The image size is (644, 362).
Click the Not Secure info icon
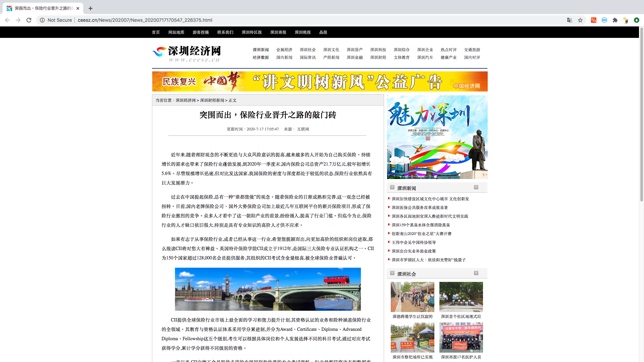pyautogui.click(x=42, y=20)
